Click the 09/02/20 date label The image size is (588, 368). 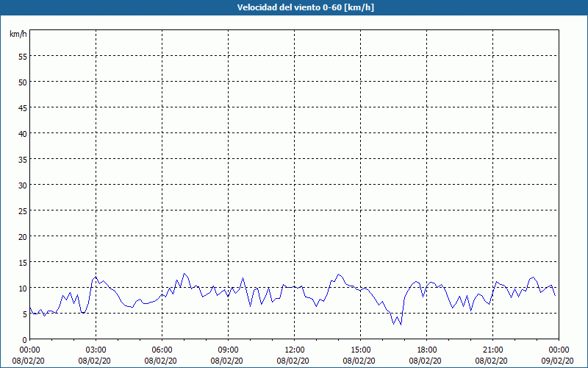[558, 361]
